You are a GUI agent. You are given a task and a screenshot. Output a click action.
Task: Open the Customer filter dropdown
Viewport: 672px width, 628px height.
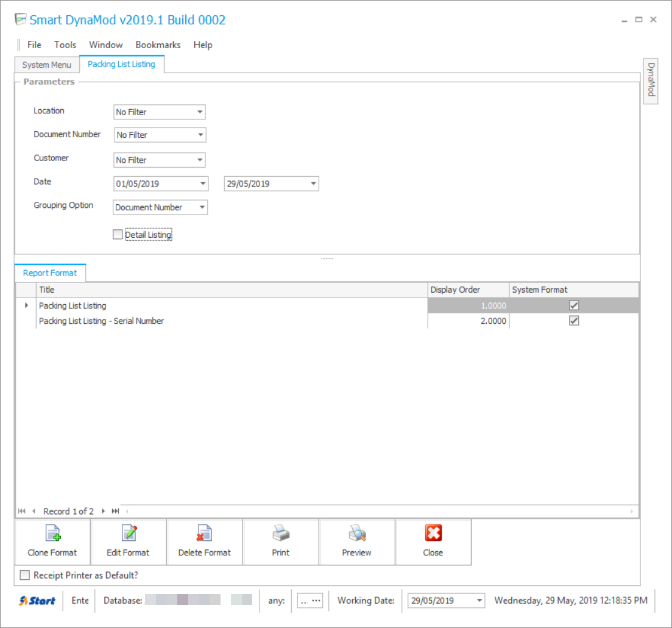[200, 160]
